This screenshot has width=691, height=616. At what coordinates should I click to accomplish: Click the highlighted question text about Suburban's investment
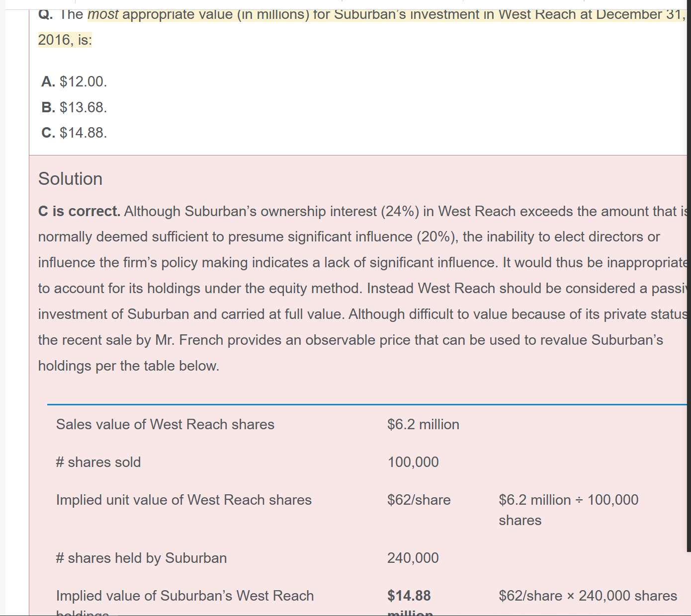(x=362, y=14)
